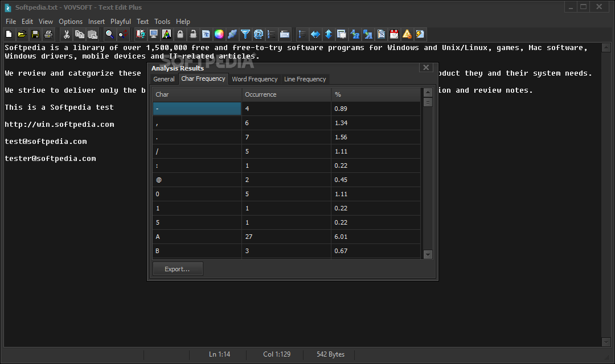Viewport: 615px width, 364px height.
Task: Close the Analysis Results dialog
Action: click(426, 67)
